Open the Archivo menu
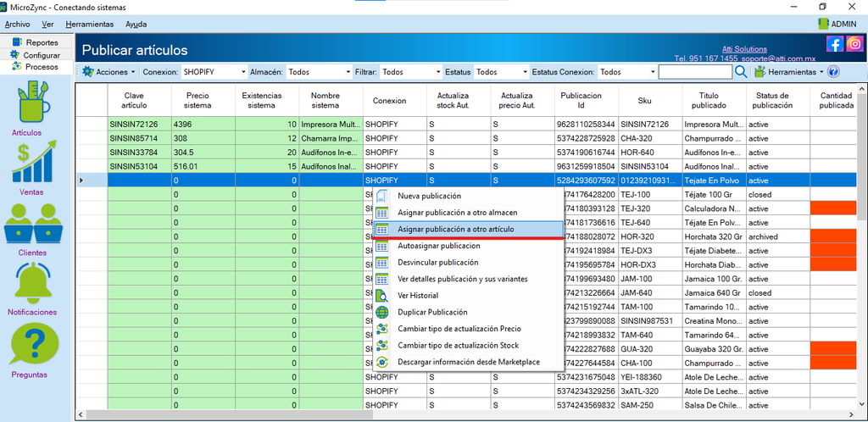This screenshot has height=422, width=868. click(17, 25)
